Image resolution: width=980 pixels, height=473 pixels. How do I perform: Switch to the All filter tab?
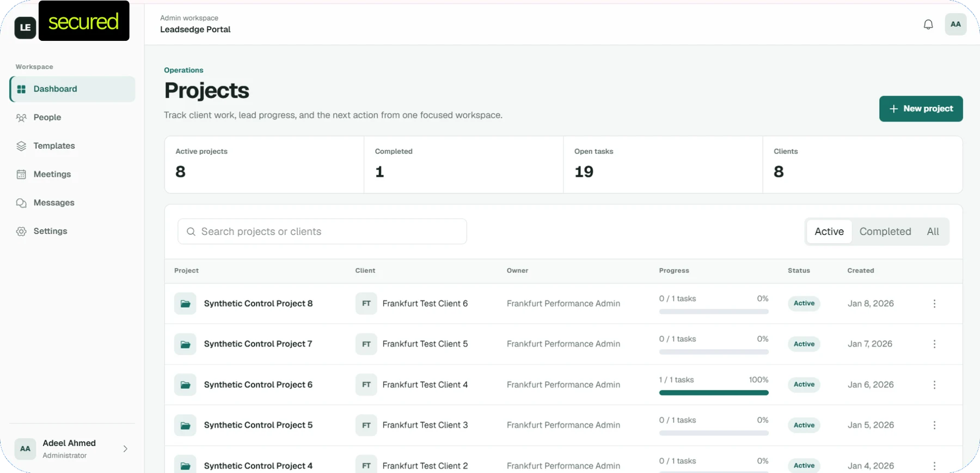point(933,232)
